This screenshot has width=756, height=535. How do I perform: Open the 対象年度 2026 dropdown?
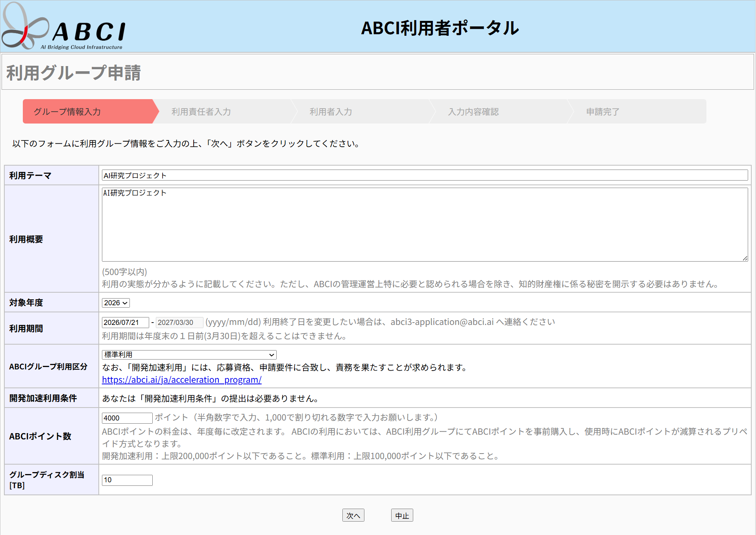click(x=116, y=303)
